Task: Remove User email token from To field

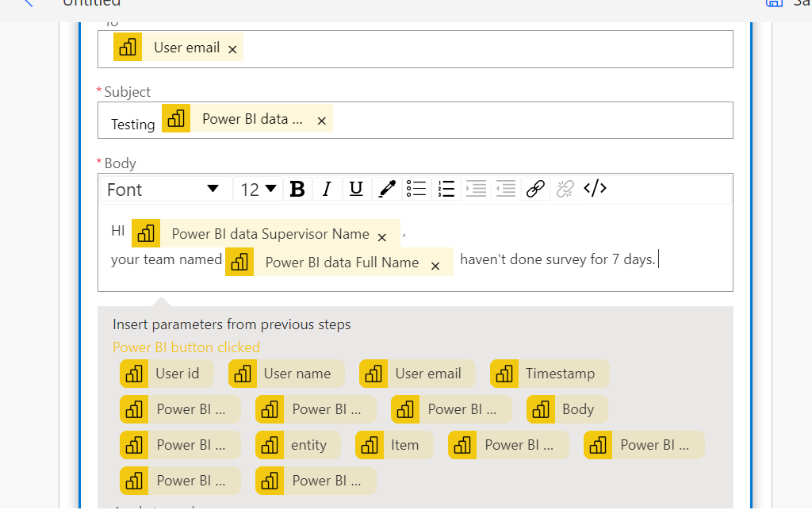Action: pos(232,49)
